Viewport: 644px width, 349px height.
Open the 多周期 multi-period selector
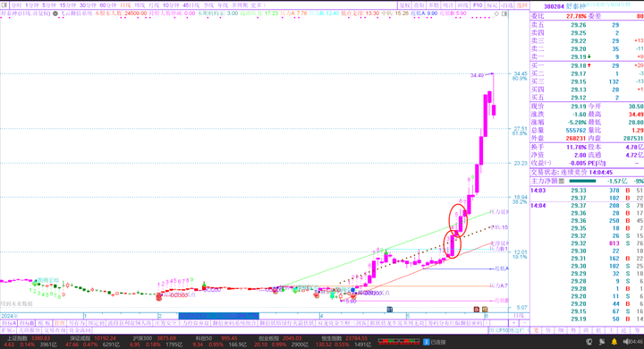(240, 5)
